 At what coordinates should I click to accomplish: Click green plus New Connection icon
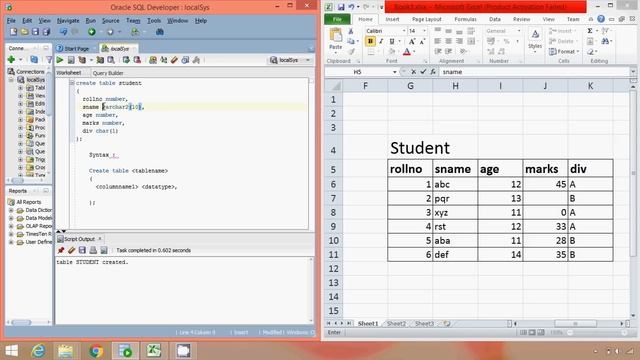tap(11, 60)
